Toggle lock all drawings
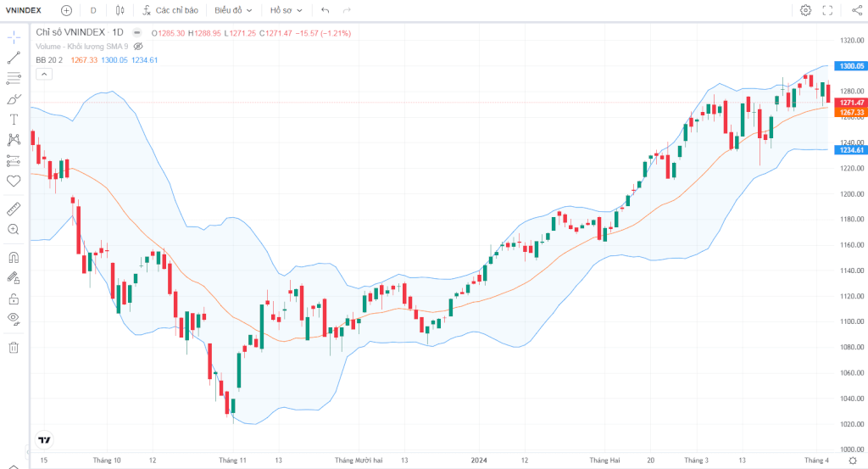This screenshot has height=469, width=868. tap(14, 299)
